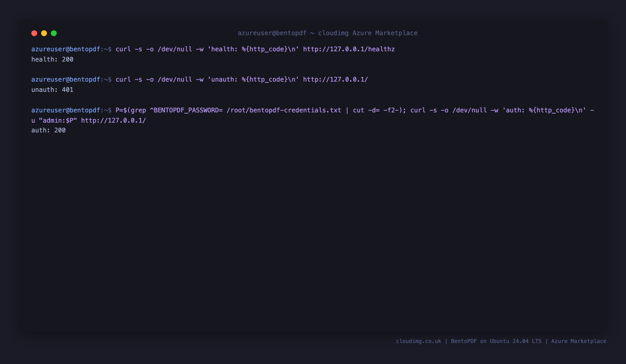Click the wrapped line 'u "admin:$P" http://127.0.0.1/'
This screenshot has height=364, width=626.
89,120
